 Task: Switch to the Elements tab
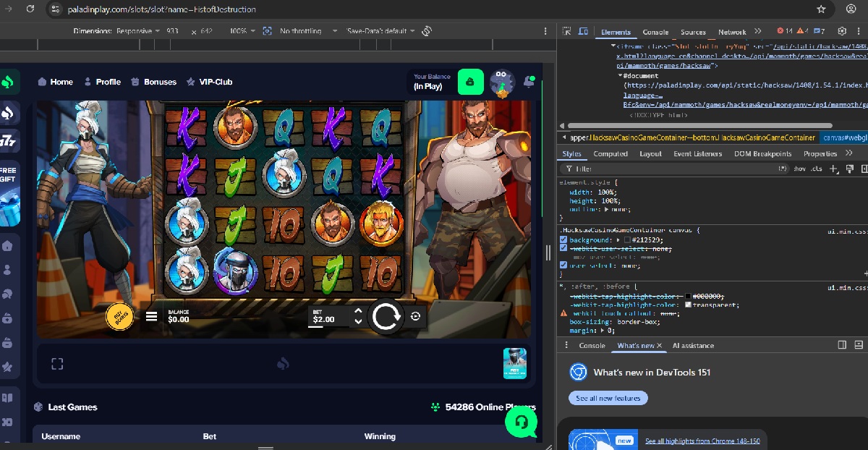(616, 32)
